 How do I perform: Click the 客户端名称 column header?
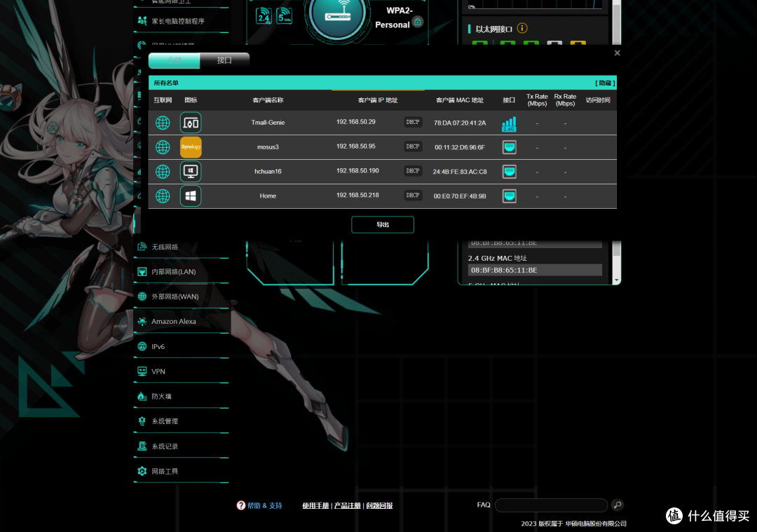click(x=268, y=100)
